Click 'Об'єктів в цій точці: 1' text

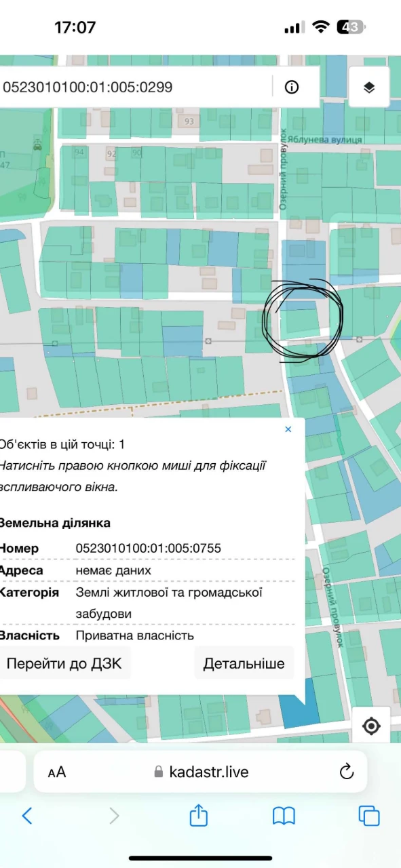click(62, 445)
